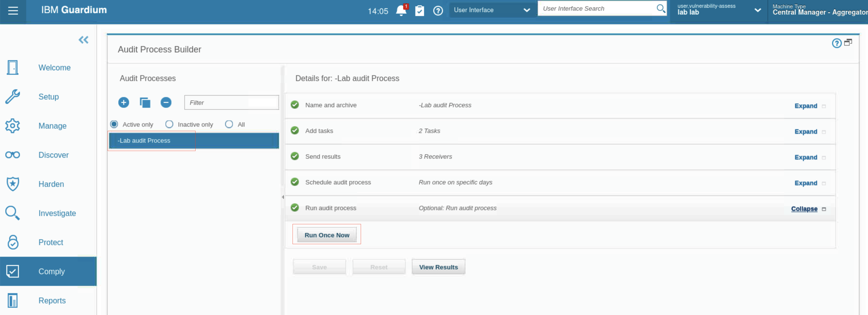Click the notifications bell icon

(x=401, y=10)
